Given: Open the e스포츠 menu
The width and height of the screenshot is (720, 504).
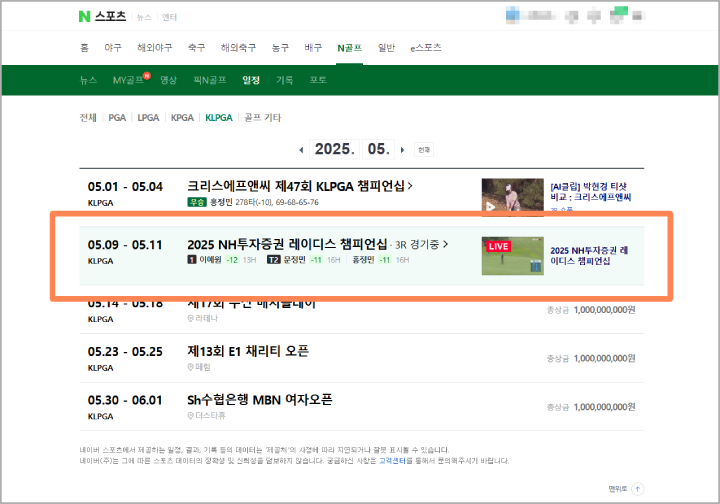Looking at the screenshot, I should [426, 48].
